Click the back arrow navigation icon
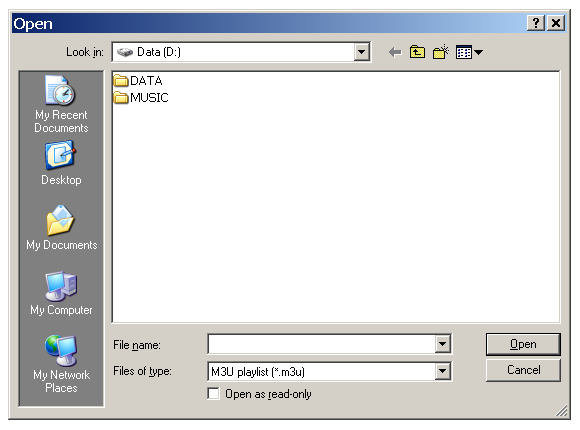The image size is (580, 430). click(x=395, y=52)
